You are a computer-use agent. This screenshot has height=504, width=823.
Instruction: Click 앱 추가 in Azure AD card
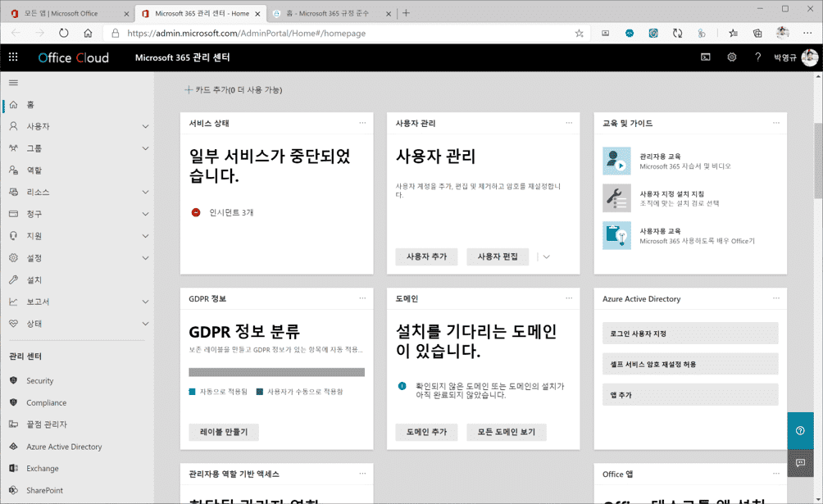tap(690, 395)
